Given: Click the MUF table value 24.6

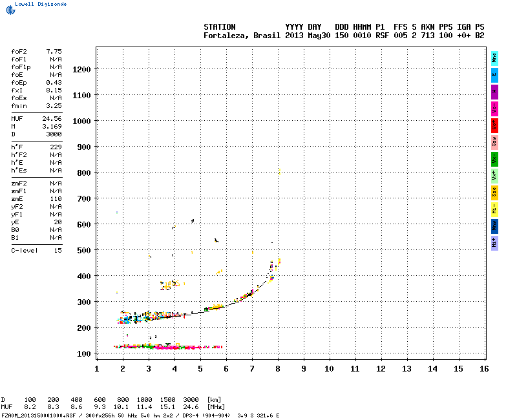Looking at the screenshot, I should (x=191, y=407).
